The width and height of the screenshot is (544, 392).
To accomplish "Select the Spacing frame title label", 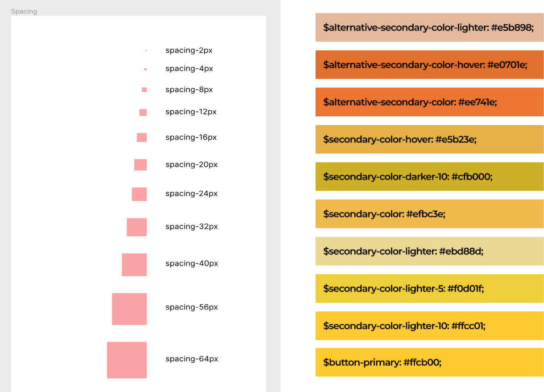I will [x=24, y=11].
